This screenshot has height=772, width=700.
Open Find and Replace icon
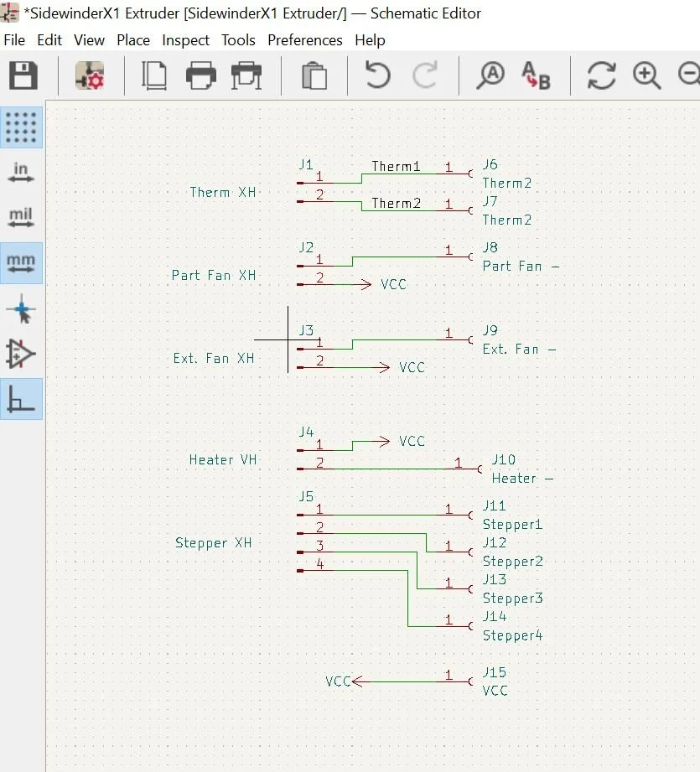tap(536, 75)
